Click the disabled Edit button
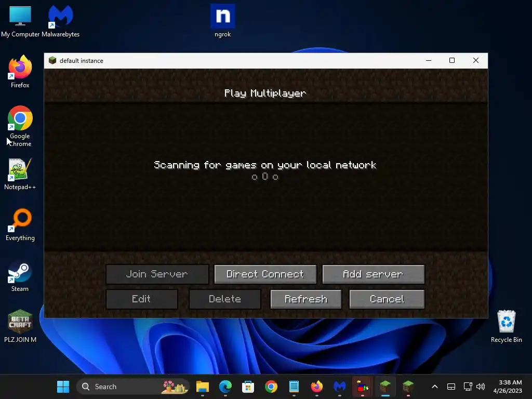 (141, 299)
